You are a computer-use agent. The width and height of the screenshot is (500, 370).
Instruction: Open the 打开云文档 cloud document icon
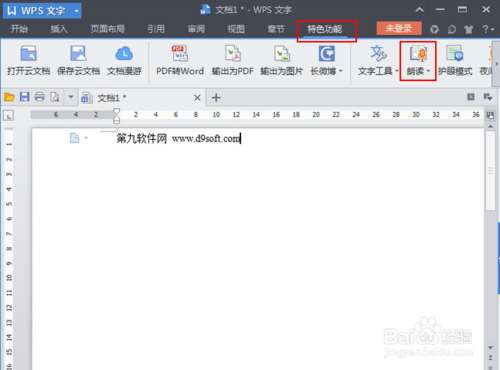(29, 54)
